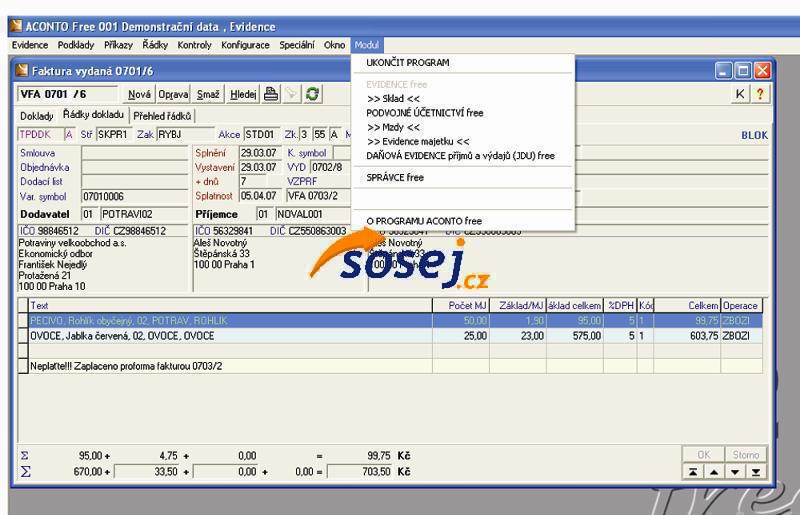Jump to the last row arrow button
Viewport: 800px width, 515px height.
coord(756,472)
